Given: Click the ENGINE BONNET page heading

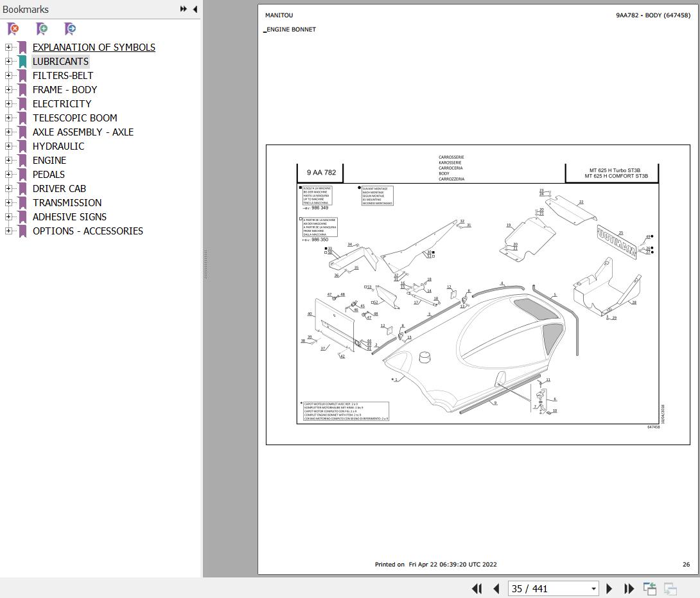Looking at the screenshot, I should click(x=291, y=30).
